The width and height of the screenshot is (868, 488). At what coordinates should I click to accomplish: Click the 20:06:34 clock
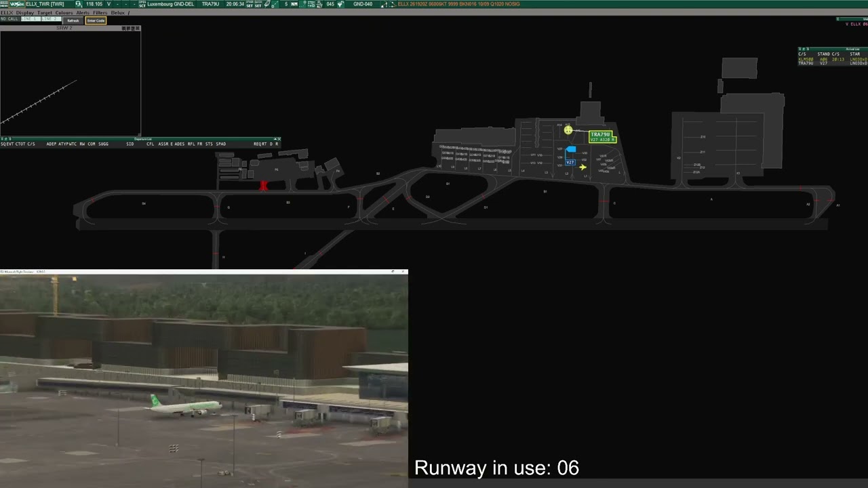pos(235,4)
